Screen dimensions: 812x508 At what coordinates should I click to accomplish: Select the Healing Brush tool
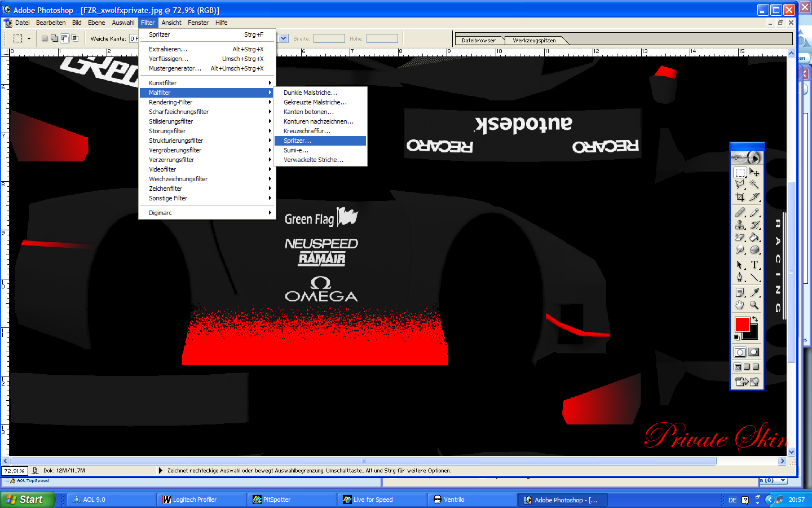(x=740, y=212)
